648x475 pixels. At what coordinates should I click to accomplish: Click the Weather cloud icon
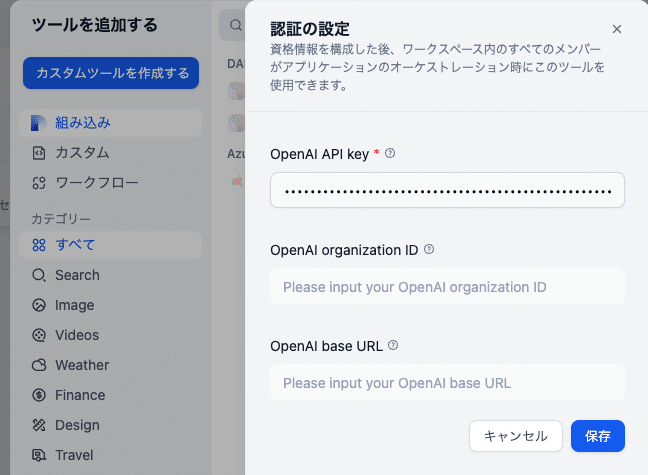39,365
